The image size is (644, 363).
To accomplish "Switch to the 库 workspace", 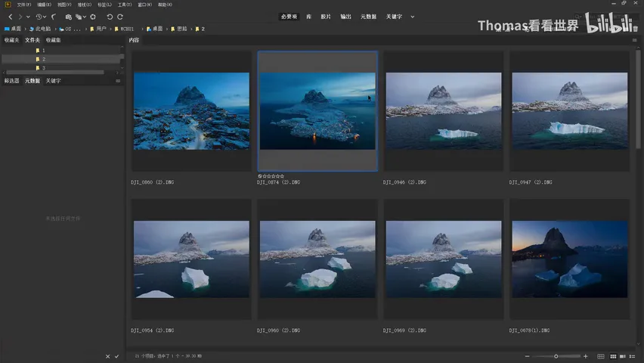I will coord(309,17).
